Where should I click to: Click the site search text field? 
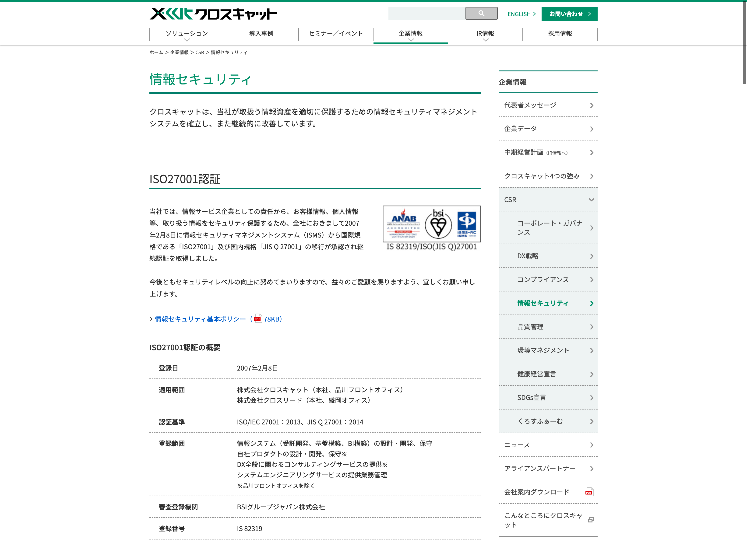tap(426, 14)
